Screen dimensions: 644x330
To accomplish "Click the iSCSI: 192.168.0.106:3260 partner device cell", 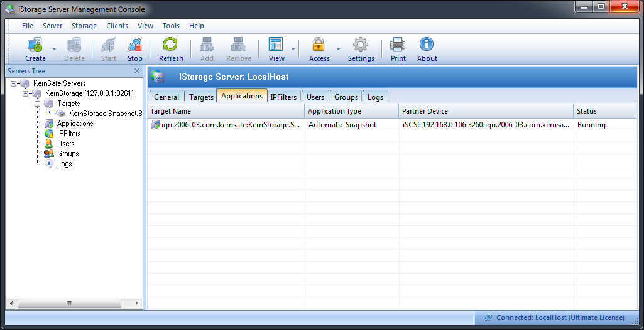I will point(486,125).
